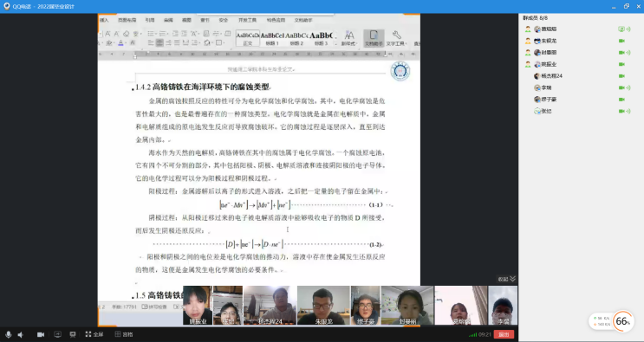Open the 审阅 ribbon tab
644x342 pixels.
pos(168,20)
